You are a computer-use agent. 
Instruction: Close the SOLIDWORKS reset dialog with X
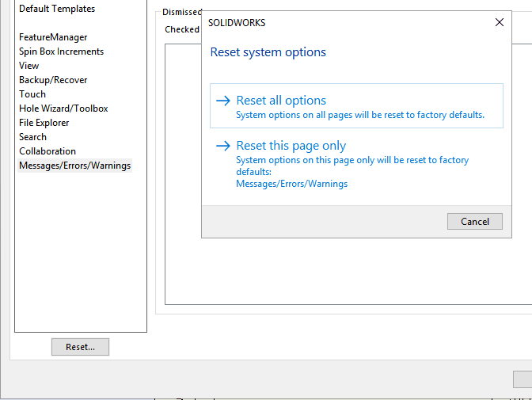(x=500, y=23)
